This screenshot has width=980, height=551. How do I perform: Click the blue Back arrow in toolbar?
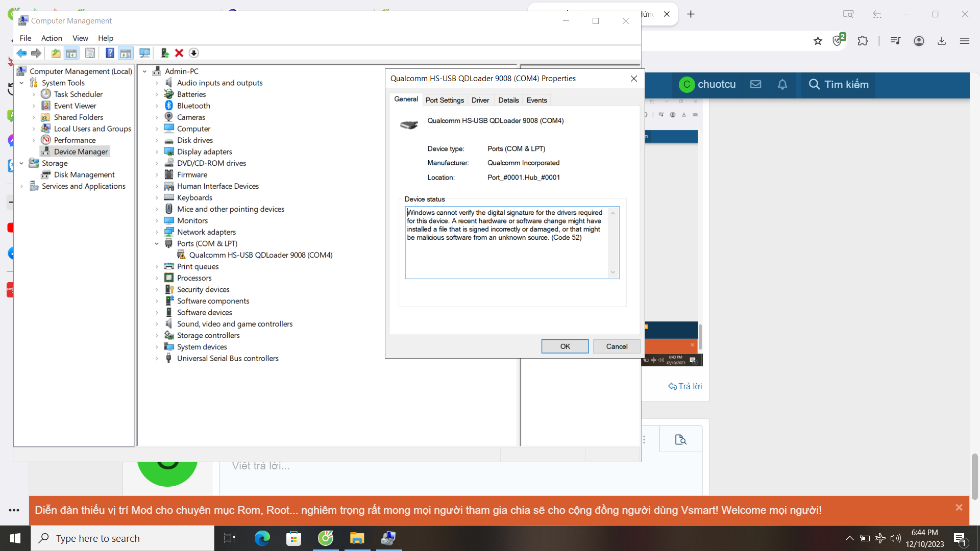tap(21, 53)
